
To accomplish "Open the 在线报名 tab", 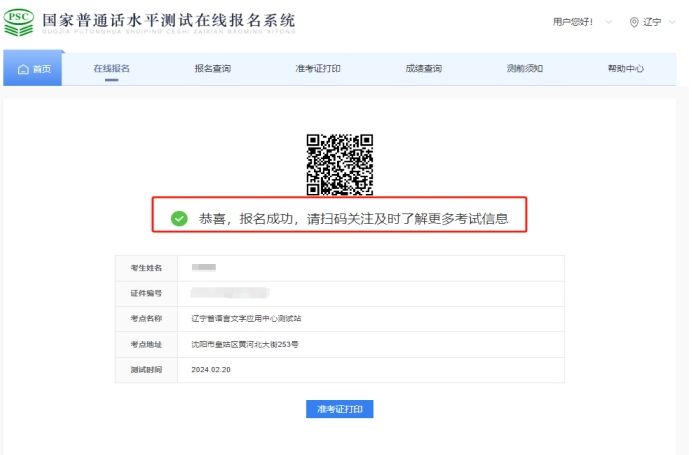I will (111, 68).
